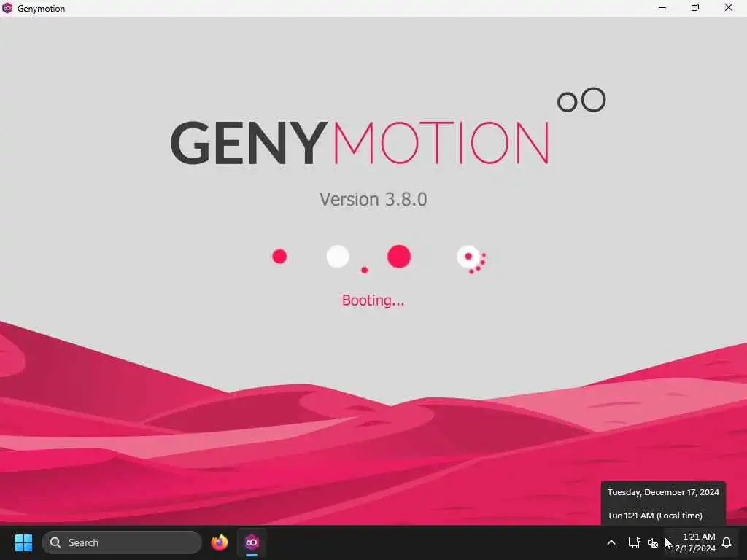The image size is (747, 560).
Task: Click the Version 3.8.0 text
Action: point(373,199)
